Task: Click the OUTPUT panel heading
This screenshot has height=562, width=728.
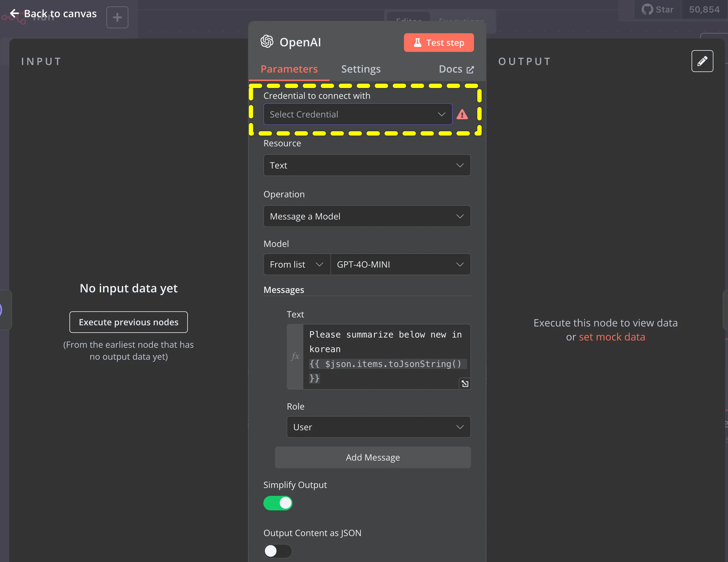Action: click(x=525, y=61)
